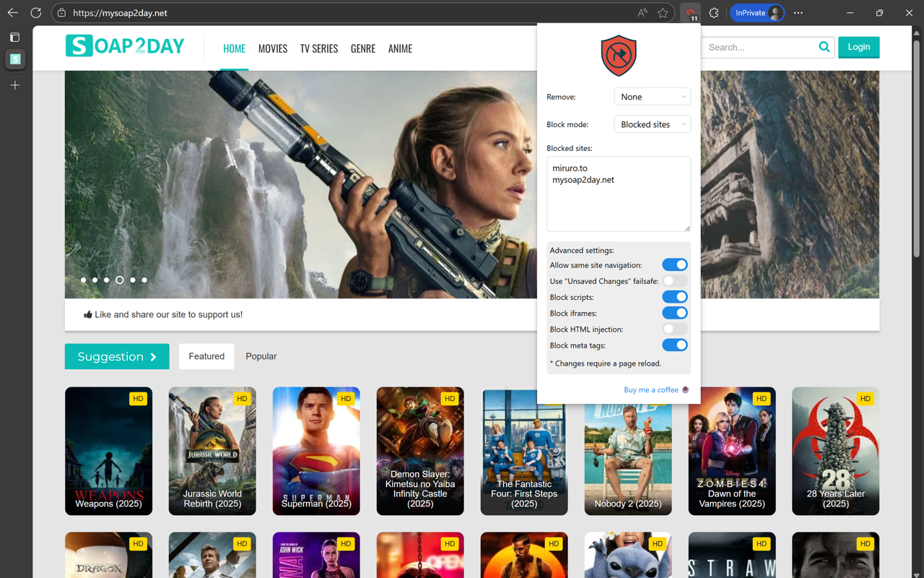This screenshot has height=578, width=924.
Task: Select the fifth carousel slide dot
Action: [133, 280]
